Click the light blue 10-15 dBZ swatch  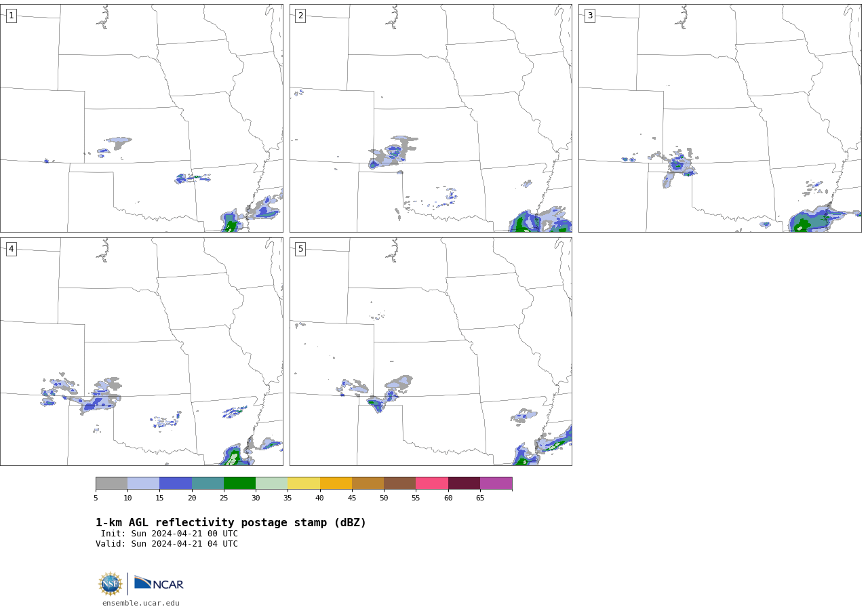(143, 484)
